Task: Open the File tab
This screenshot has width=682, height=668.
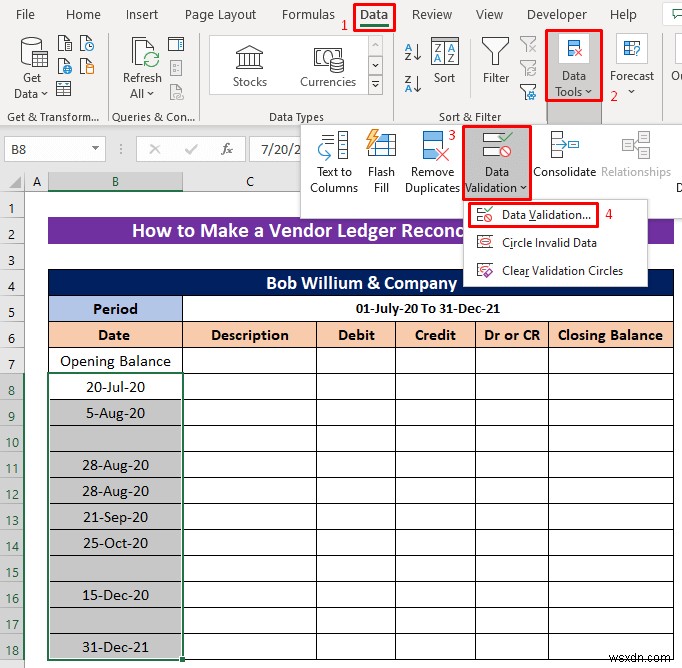Action: 25,14
